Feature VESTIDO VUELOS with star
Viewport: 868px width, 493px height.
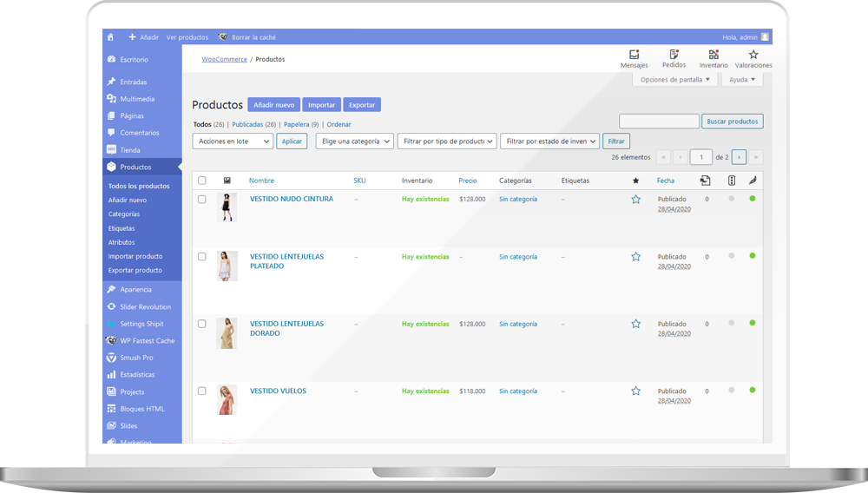click(x=635, y=391)
